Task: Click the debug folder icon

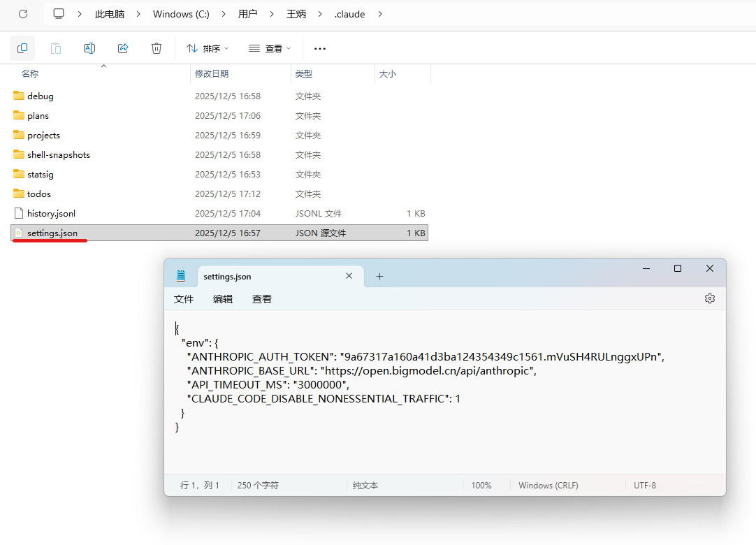Action: coord(19,96)
